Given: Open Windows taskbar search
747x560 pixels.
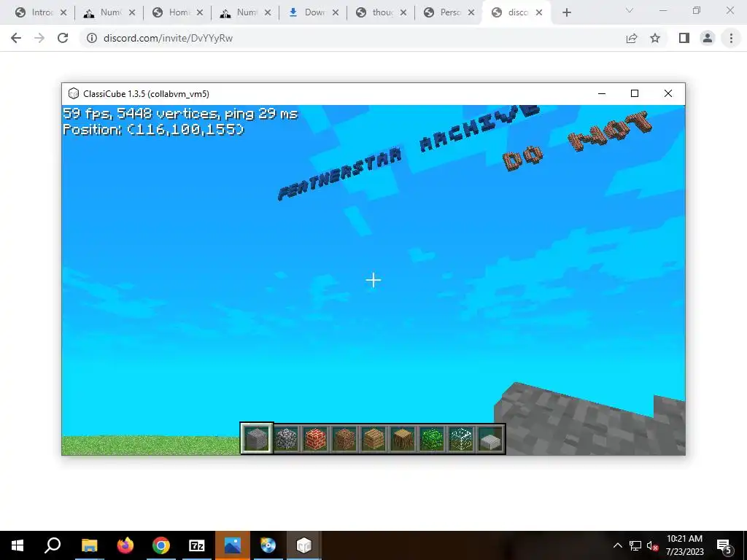Looking at the screenshot, I should click(x=53, y=545).
